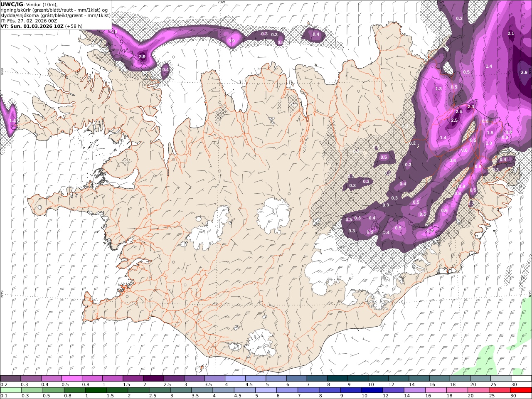This screenshot has height=399, width=532.
Task: Click the '1.3' precipitation value on the map
Action: (x=438, y=89)
